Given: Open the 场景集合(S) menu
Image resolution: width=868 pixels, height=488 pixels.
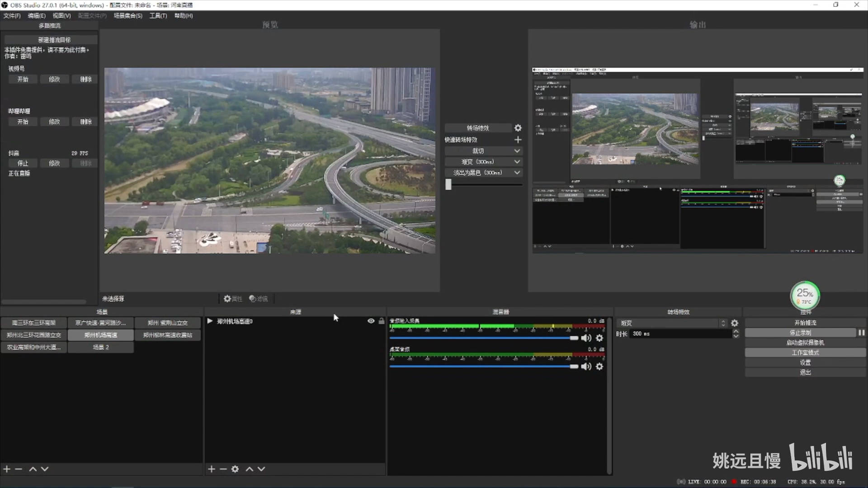Looking at the screenshot, I should 128,16.
